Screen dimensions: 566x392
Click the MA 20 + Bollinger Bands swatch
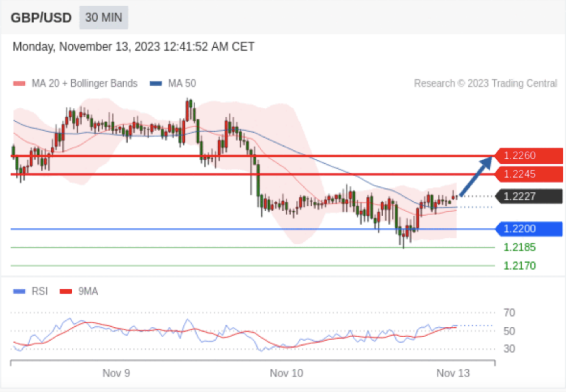click(x=19, y=83)
